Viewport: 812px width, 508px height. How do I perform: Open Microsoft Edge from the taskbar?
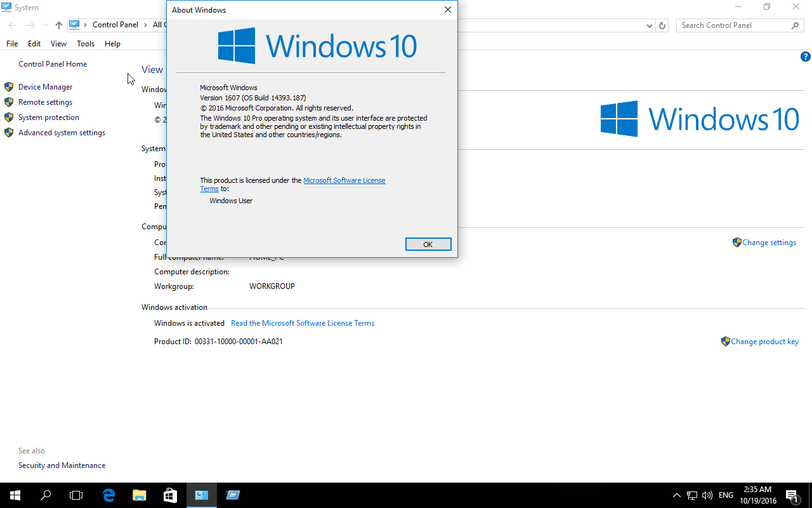108,495
